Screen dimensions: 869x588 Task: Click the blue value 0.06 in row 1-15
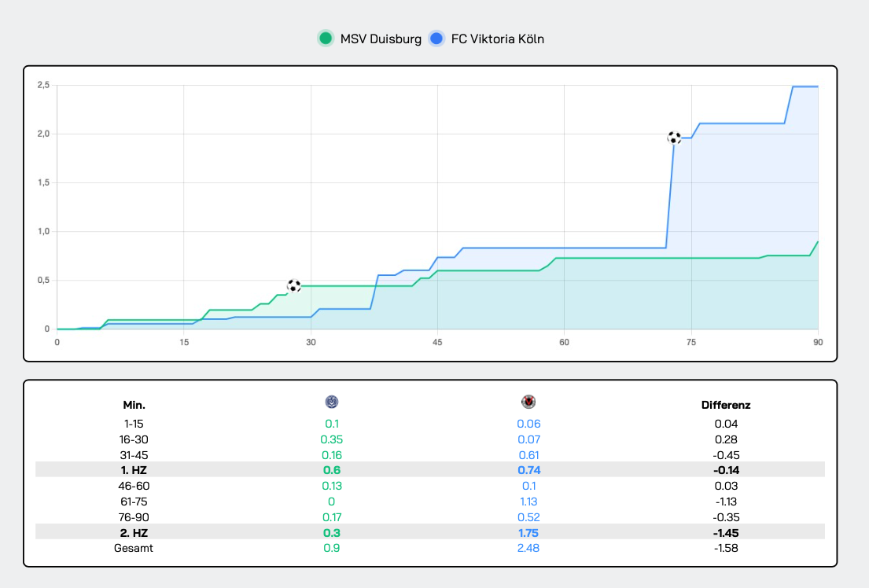click(528, 424)
